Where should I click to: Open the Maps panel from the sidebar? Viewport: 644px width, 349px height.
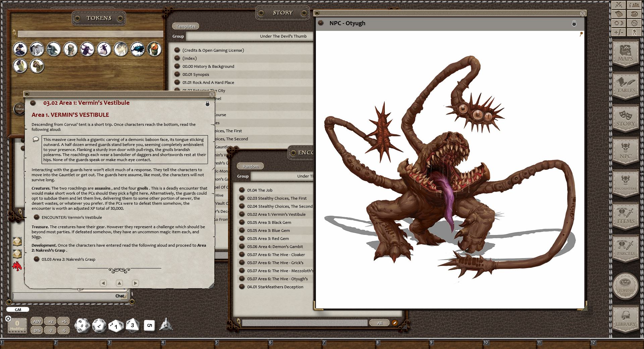(x=625, y=53)
